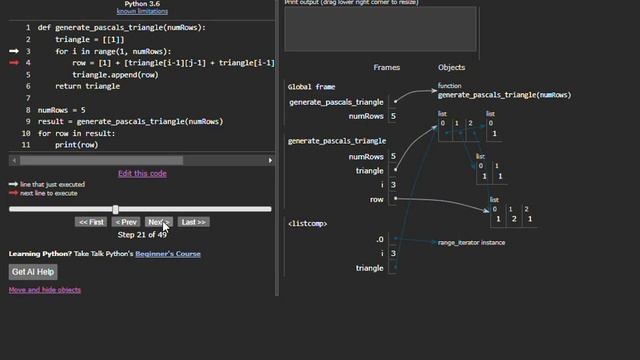Advance with the Next button

pyautogui.click(x=159, y=222)
